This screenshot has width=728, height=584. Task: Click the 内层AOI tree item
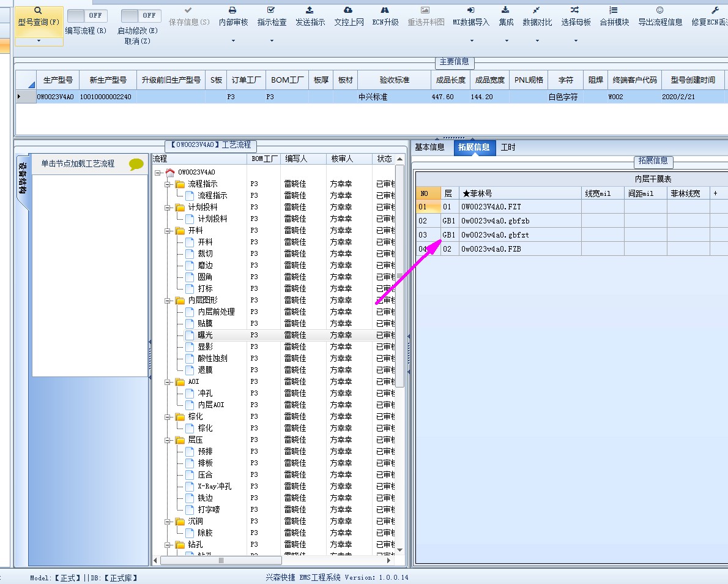pyautogui.click(x=211, y=405)
